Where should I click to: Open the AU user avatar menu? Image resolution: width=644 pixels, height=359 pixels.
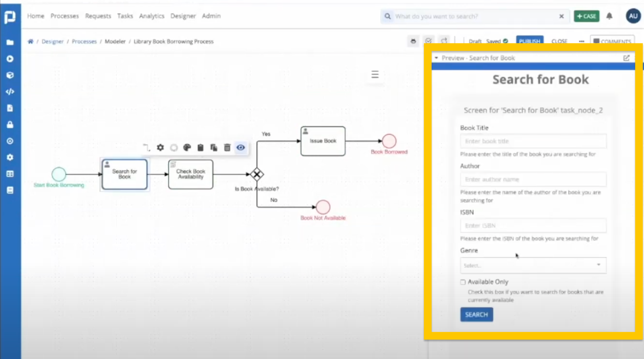point(633,16)
